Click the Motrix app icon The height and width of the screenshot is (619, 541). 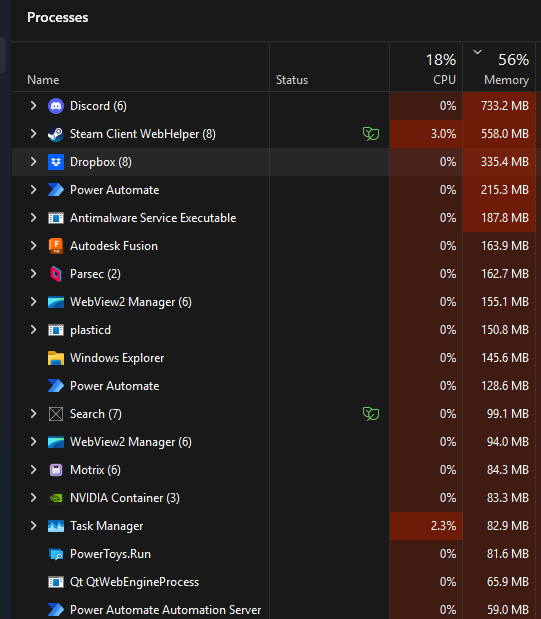pyautogui.click(x=56, y=470)
